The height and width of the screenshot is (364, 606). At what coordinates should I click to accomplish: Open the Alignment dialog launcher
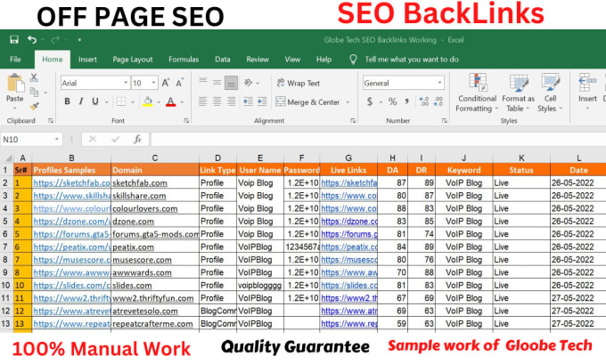pyautogui.click(x=353, y=121)
